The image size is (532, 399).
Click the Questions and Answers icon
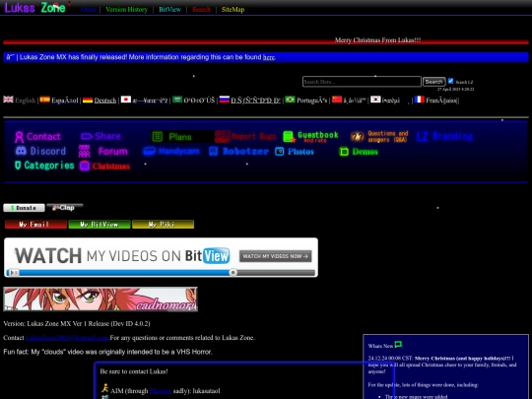pos(358,136)
